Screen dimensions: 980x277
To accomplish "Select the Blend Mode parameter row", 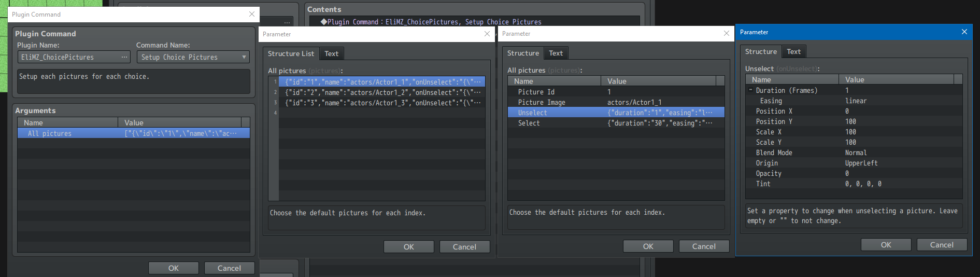I will (854, 153).
